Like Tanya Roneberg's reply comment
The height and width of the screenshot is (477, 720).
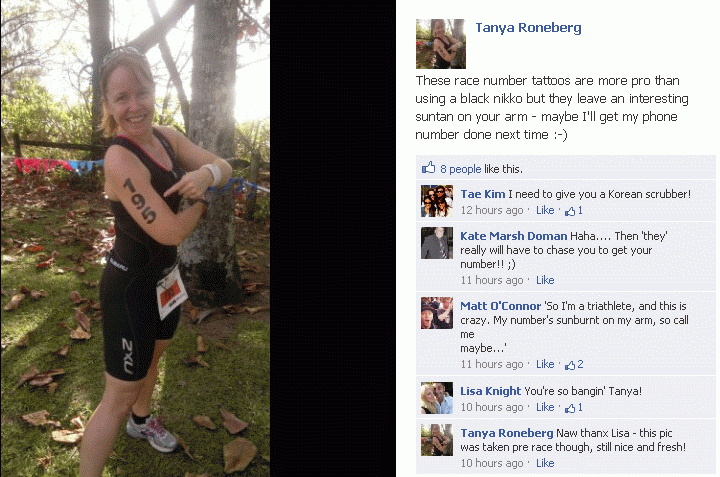(545, 463)
